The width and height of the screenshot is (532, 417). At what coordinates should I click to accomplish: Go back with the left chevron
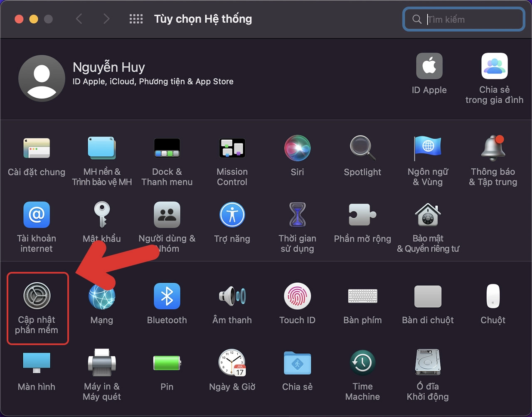[x=79, y=19]
